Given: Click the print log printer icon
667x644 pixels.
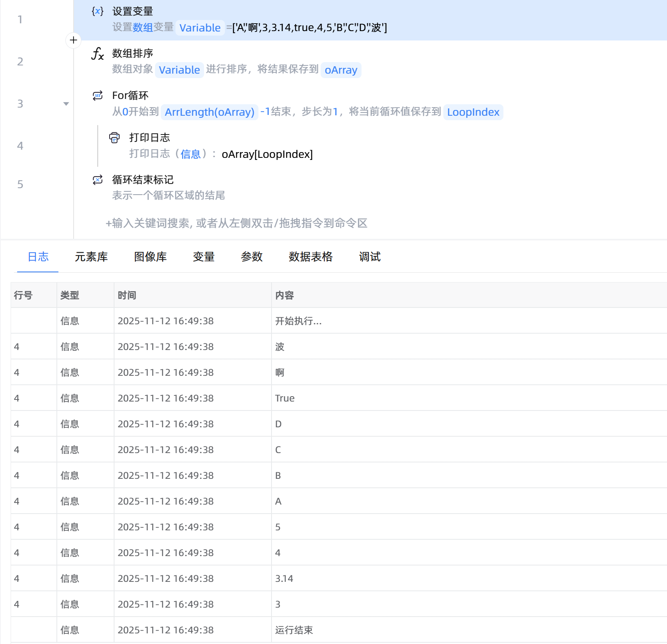Looking at the screenshot, I should [115, 138].
